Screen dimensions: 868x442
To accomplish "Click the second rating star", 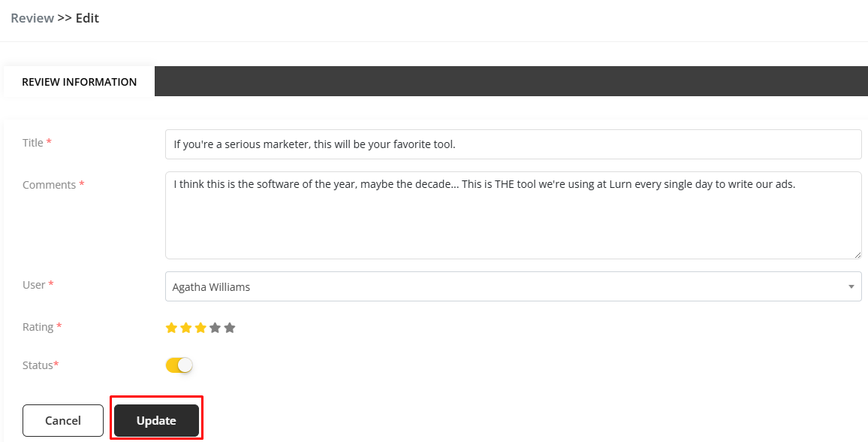I will [186, 328].
